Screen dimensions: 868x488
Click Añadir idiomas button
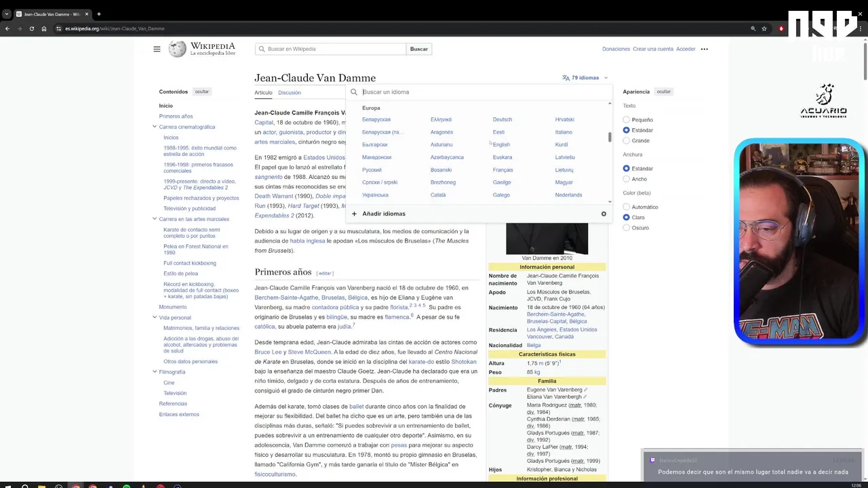tap(384, 213)
